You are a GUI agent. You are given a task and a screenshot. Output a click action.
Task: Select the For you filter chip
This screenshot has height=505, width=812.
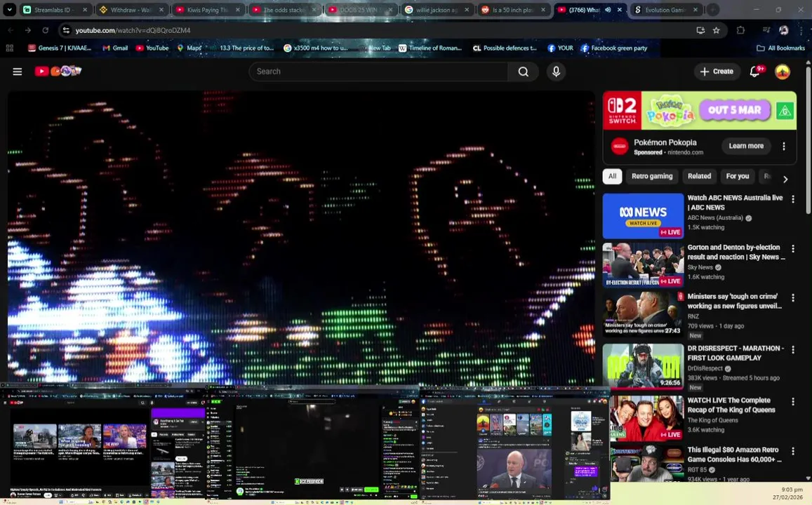pos(738,177)
